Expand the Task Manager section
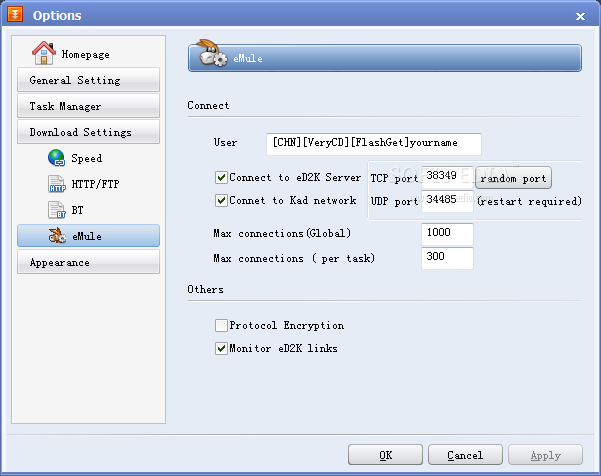This screenshot has height=476, width=601. 89,106
